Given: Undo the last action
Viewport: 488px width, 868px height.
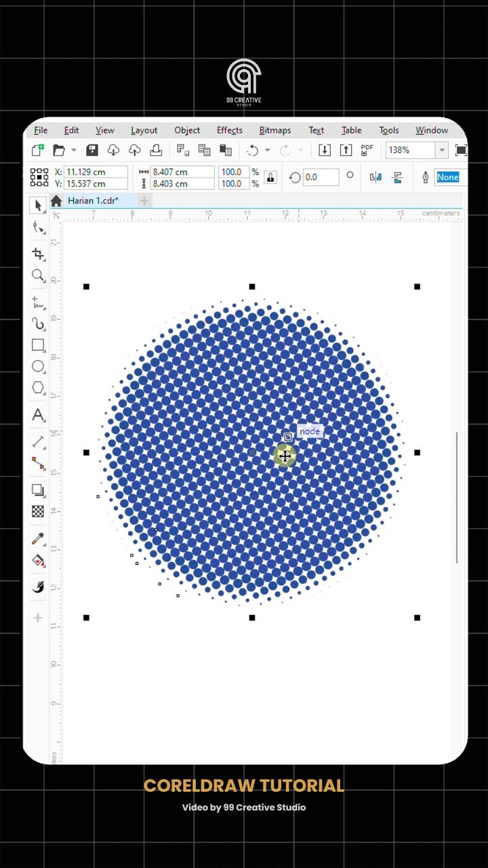Looking at the screenshot, I should [x=253, y=150].
